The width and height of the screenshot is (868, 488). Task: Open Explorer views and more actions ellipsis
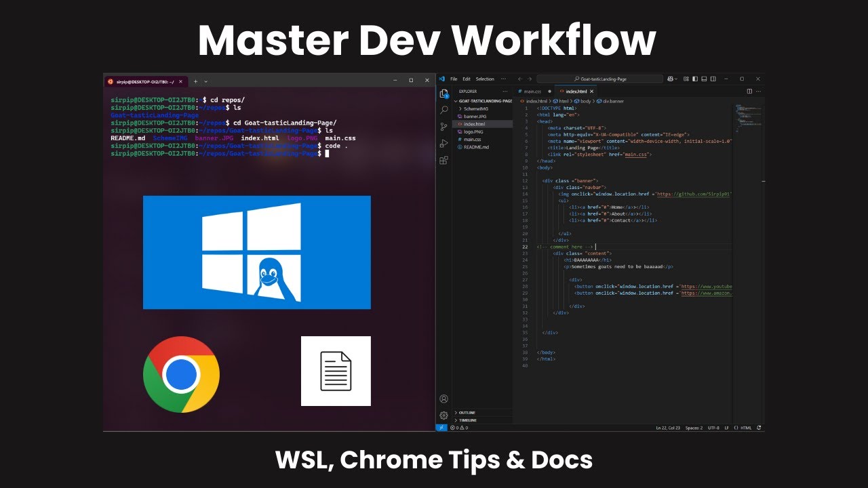(505, 91)
